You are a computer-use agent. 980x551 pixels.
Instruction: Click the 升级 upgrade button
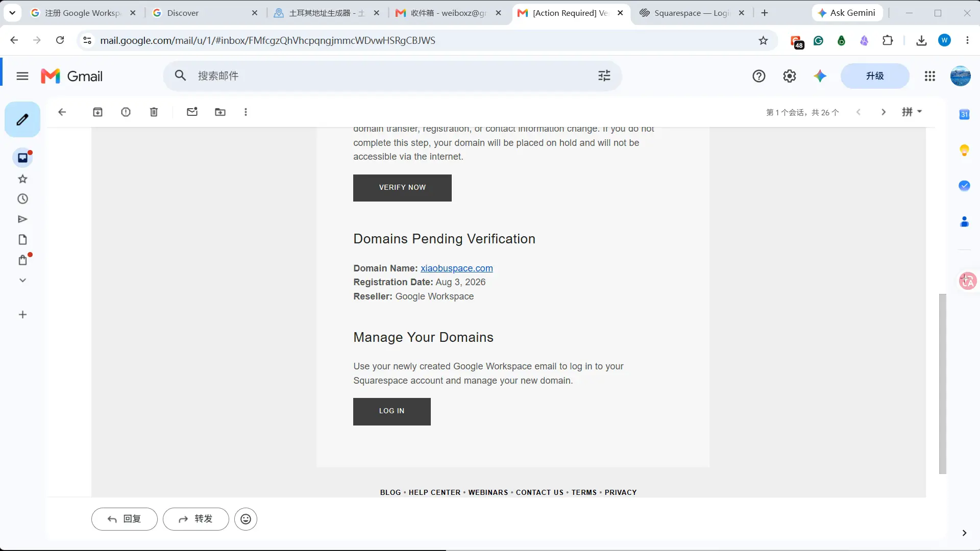pyautogui.click(x=875, y=76)
